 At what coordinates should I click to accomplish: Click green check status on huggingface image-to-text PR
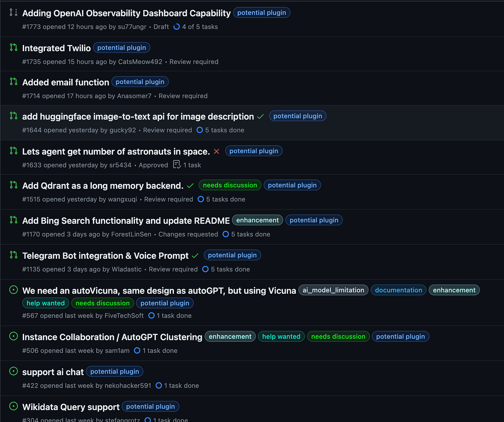[x=261, y=117]
